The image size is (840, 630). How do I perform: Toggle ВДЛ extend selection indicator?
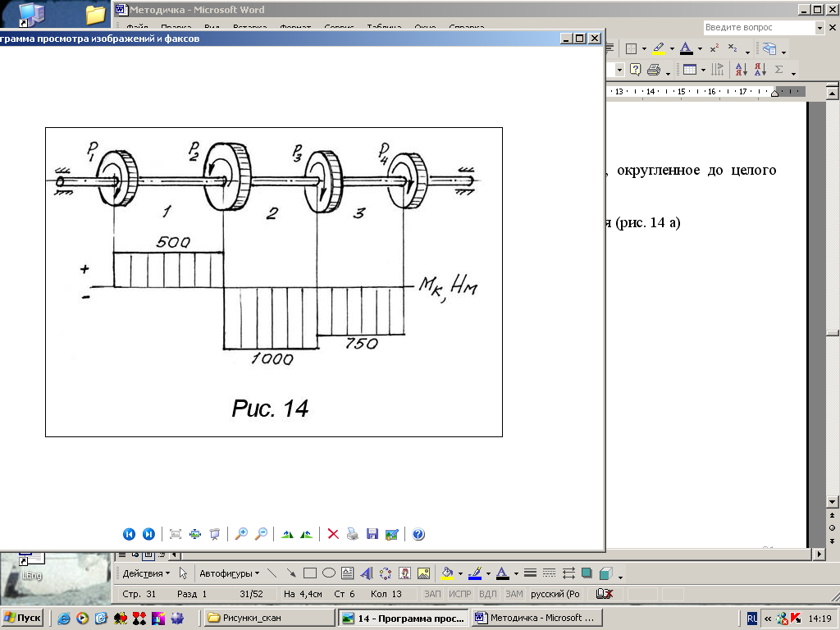tap(487, 594)
